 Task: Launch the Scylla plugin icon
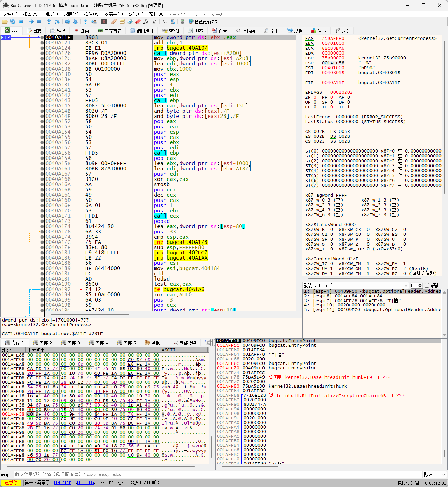[104, 22]
